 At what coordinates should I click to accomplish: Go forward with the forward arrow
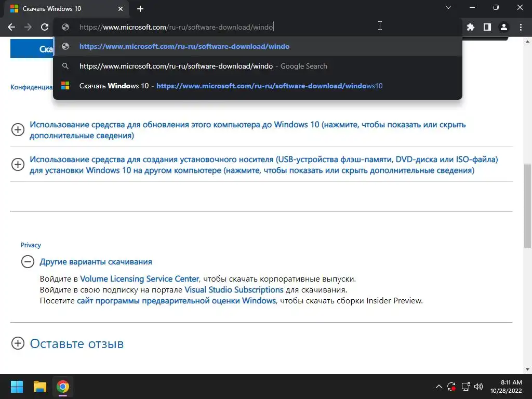click(28, 27)
